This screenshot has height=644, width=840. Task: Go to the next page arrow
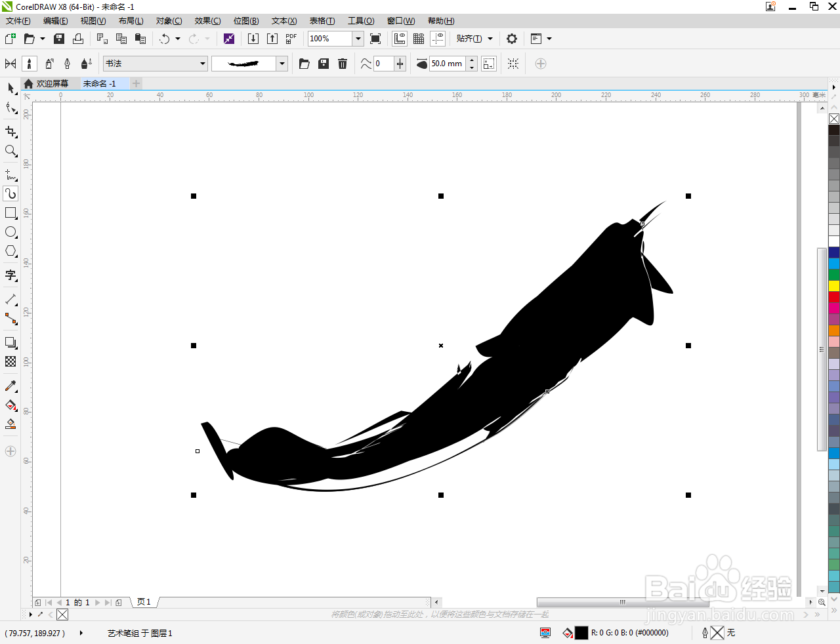pos(98,602)
